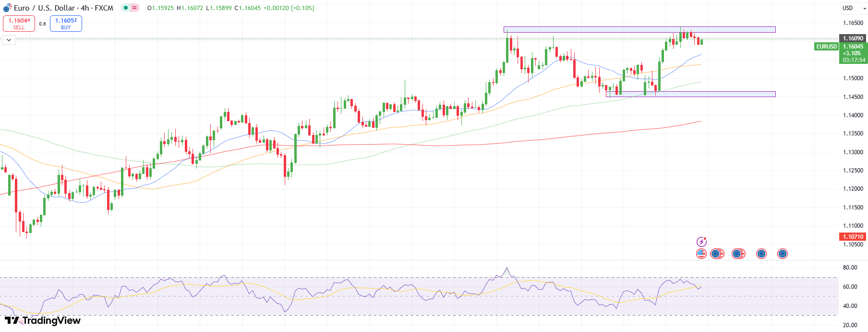
Task: Click the standalone US flag event marker
Action: pyautogui.click(x=701, y=254)
